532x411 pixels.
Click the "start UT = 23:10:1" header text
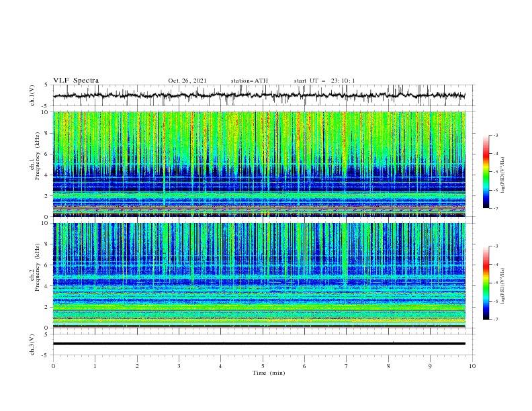pos(324,81)
